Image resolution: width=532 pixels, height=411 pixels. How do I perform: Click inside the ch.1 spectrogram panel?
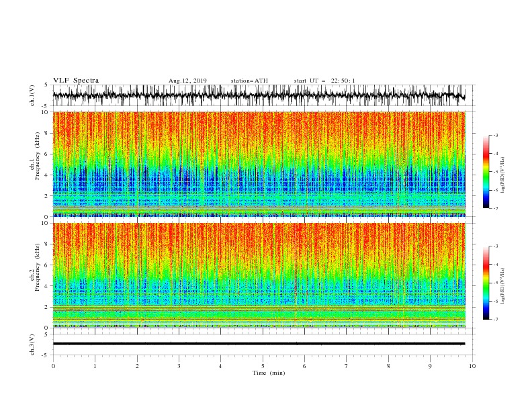pos(259,164)
